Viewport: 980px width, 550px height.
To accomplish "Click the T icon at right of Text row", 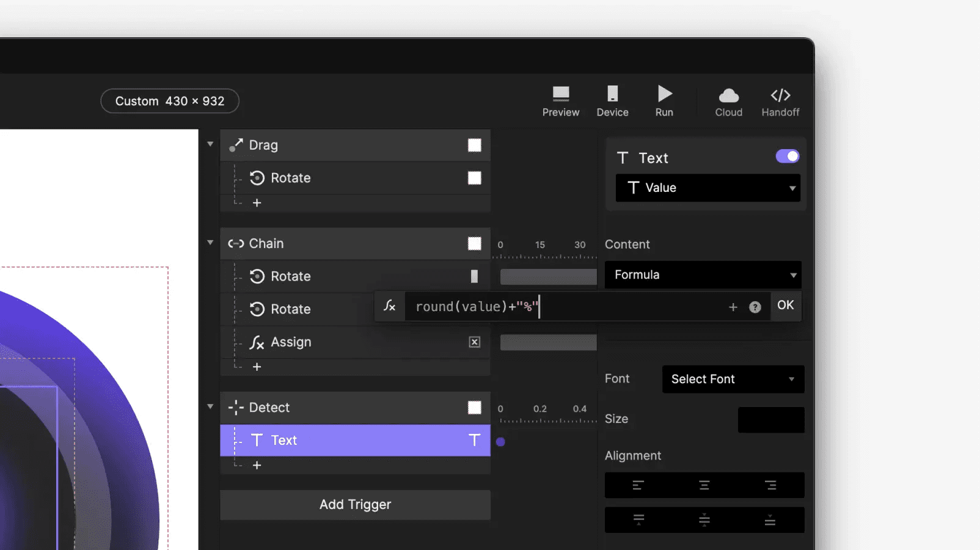I will tap(475, 440).
